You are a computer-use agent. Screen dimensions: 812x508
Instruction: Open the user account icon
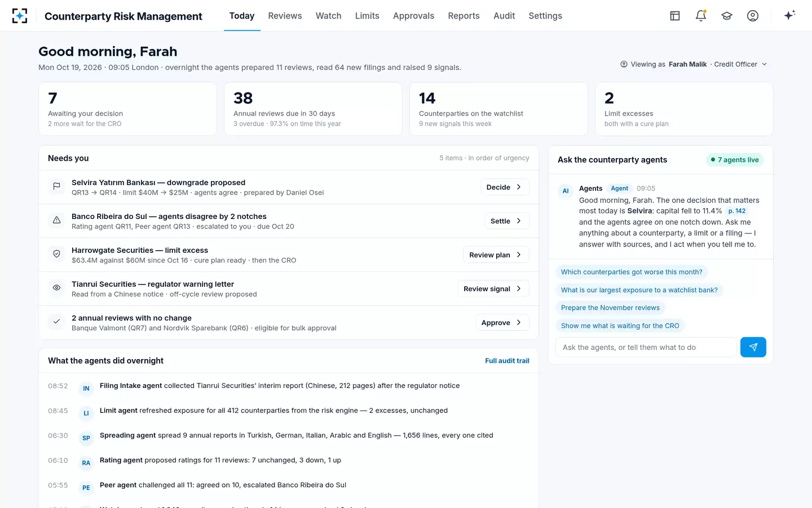tap(753, 16)
